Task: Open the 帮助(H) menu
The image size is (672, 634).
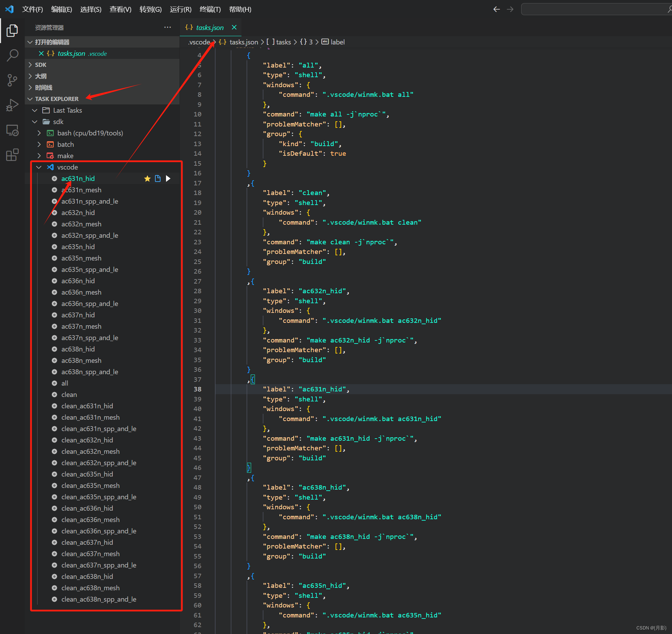Action: tap(240, 9)
